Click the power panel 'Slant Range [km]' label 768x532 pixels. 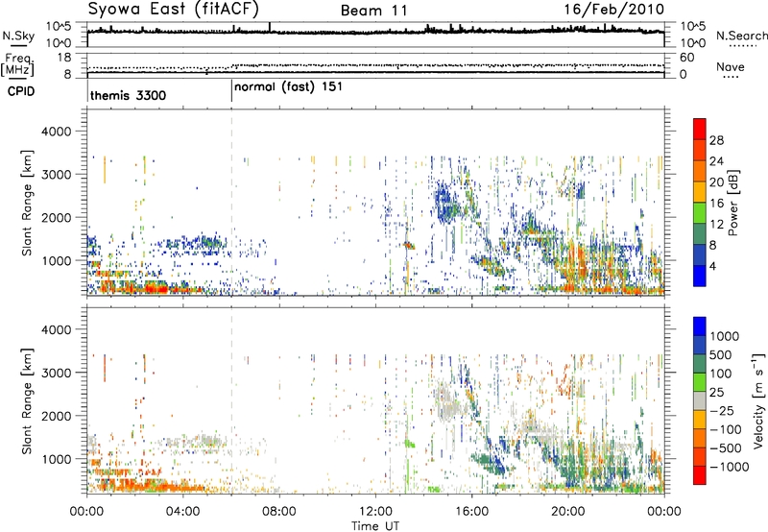(x=27, y=203)
